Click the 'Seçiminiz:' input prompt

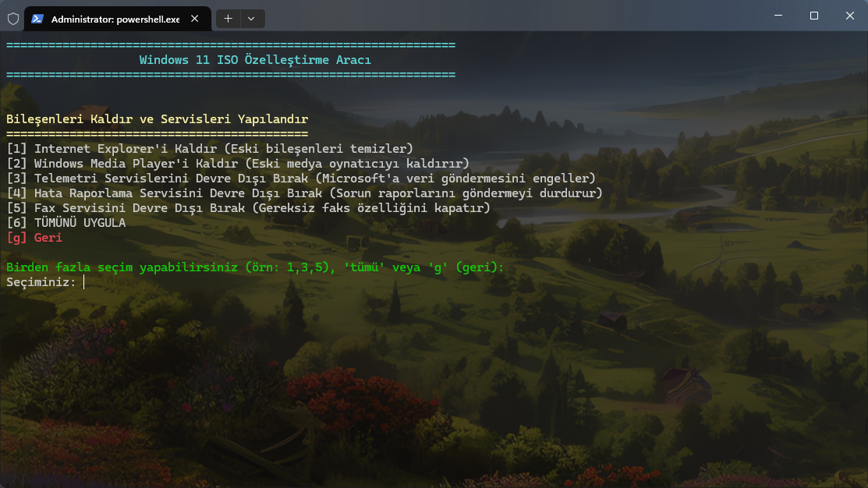[41, 282]
